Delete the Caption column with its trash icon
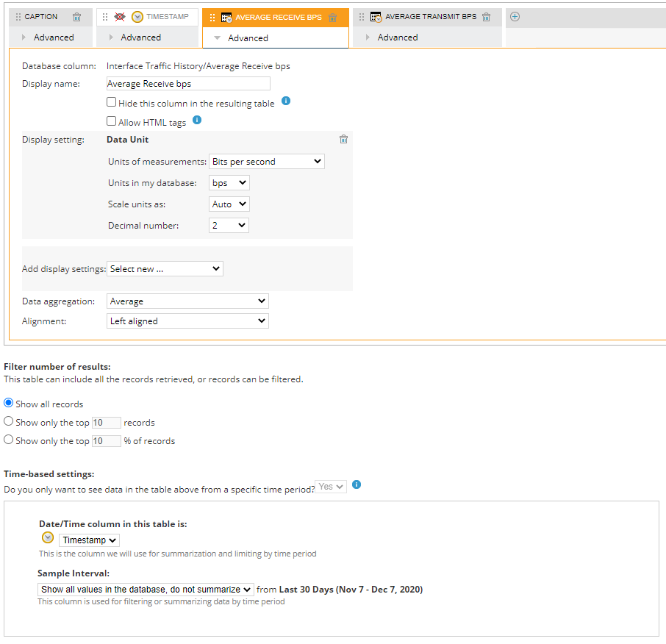 (x=77, y=17)
